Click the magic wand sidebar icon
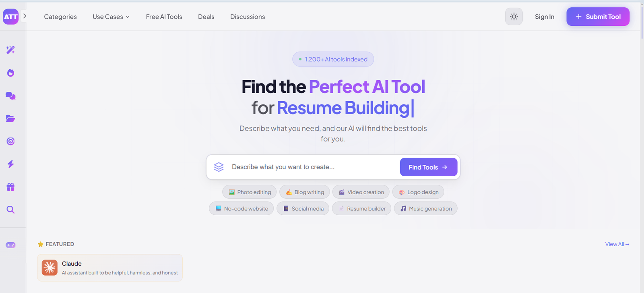This screenshot has width=644, height=293. pyautogui.click(x=10, y=50)
